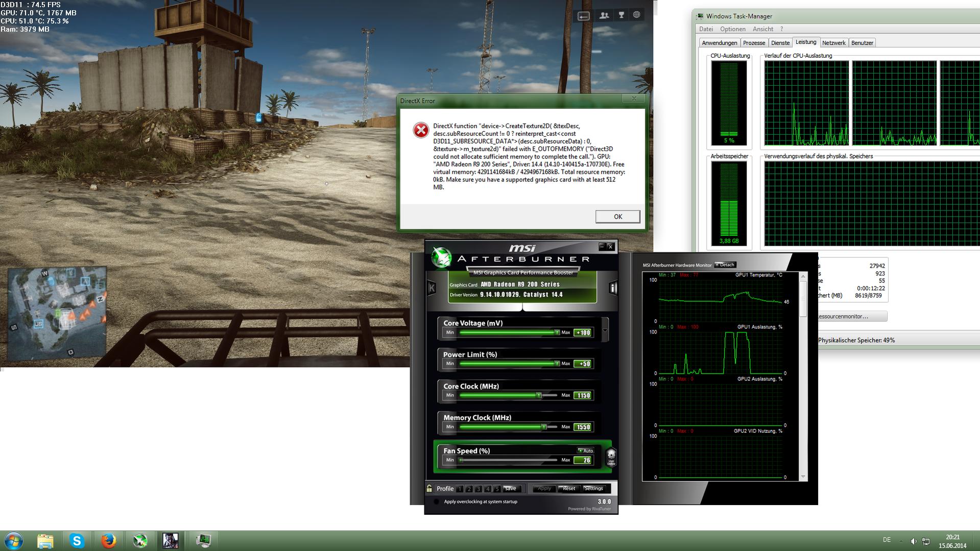Image resolution: width=980 pixels, height=551 pixels.
Task: Toggle the Fan Speed Auto button
Action: point(585,450)
